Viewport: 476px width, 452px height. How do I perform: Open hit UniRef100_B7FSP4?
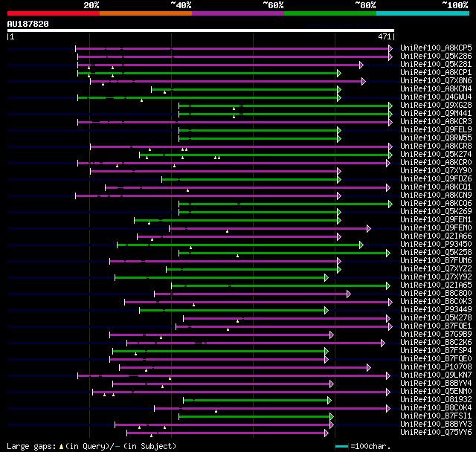point(436,351)
